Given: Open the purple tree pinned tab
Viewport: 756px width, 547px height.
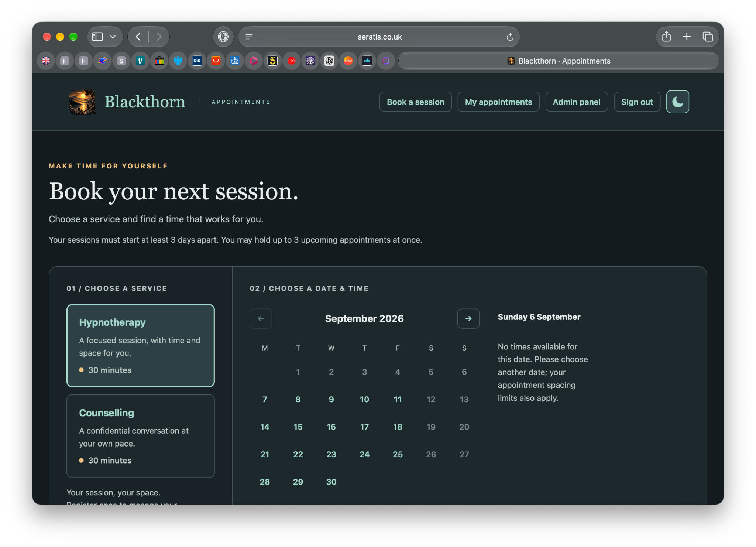Looking at the screenshot, I should coord(310,61).
